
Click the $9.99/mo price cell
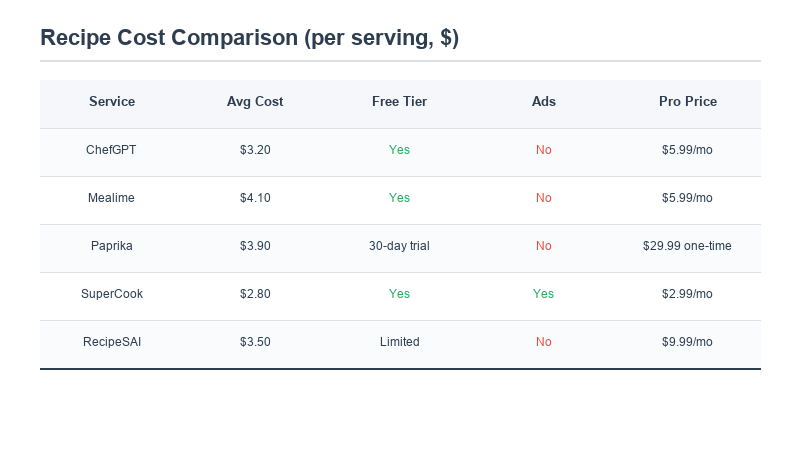click(x=687, y=342)
